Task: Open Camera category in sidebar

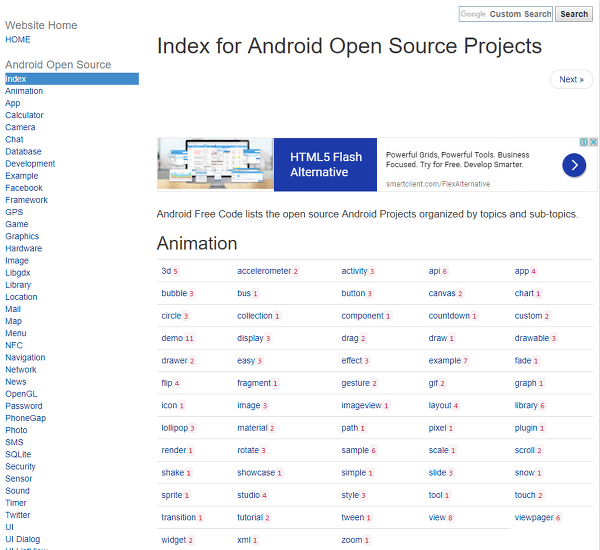Action: pyautogui.click(x=20, y=127)
